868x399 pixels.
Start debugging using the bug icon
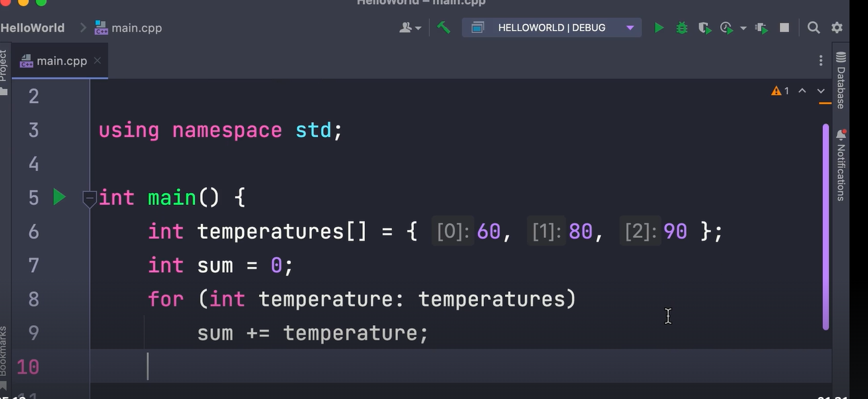[682, 28]
